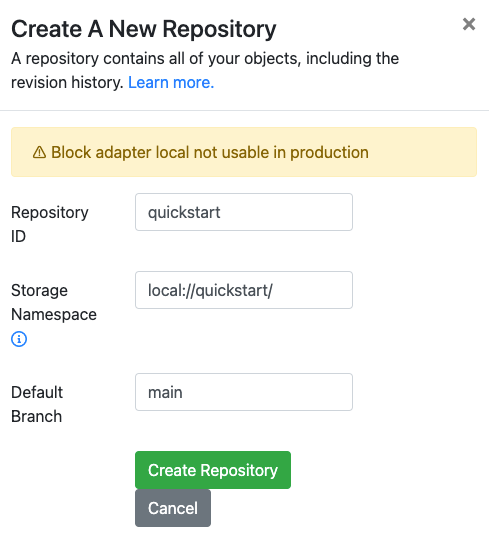Click the Repository ID label
This screenshot has width=489, height=536.
tap(50, 224)
